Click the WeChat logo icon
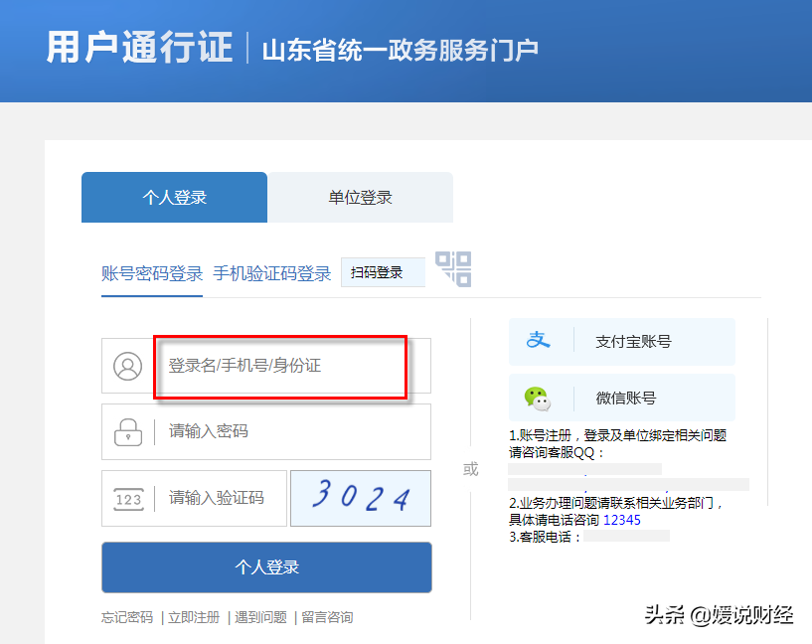The image size is (812, 644). point(537,399)
